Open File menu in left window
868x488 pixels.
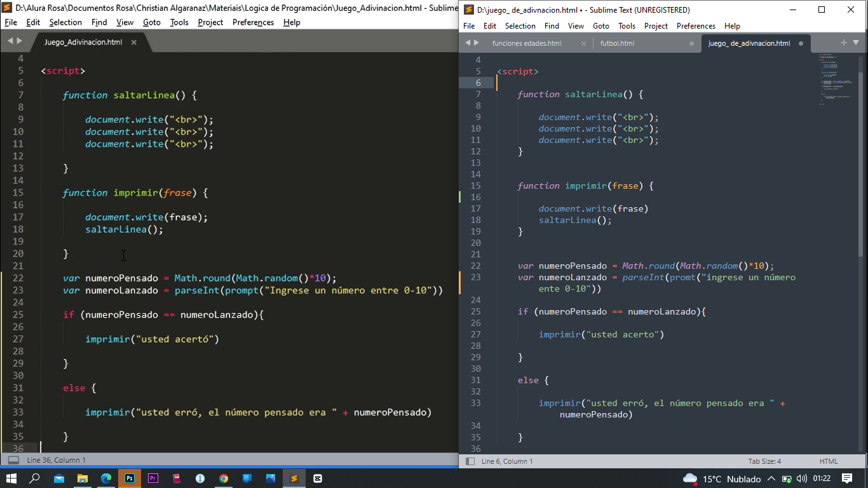pyautogui.click(x=11, y=22)
